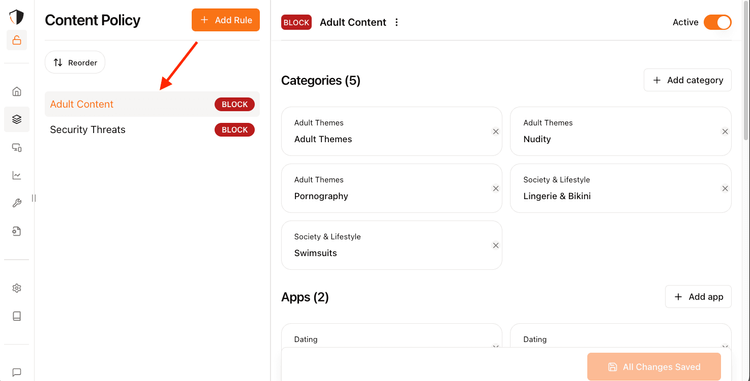Click the Reorder button
Image resolution: width=750 pixels, height=381 pixels.
click(75, 63)
